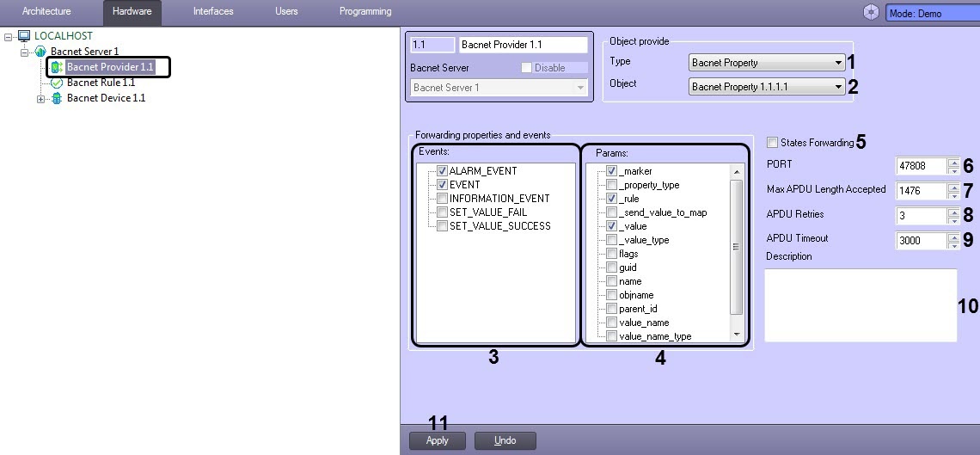Click the provider name field
The image size is (980, 455).
(524, 45)
